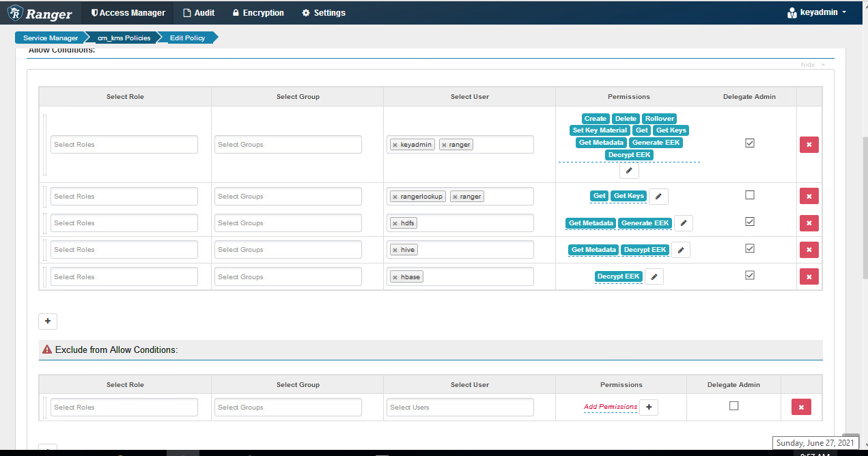
Task: Check Delegate Admin in the exclude conditions row
Action: [733, 405]
